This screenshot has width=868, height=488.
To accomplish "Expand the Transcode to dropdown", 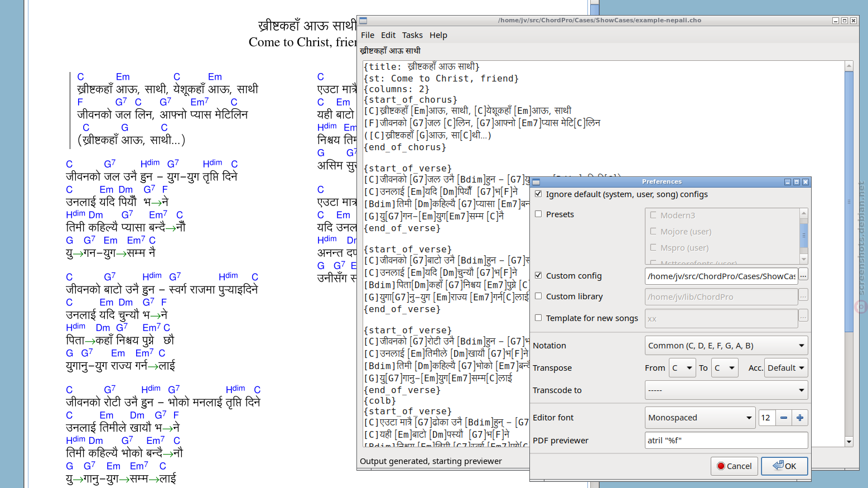I will pyautogui.click(x=726, y=390).
